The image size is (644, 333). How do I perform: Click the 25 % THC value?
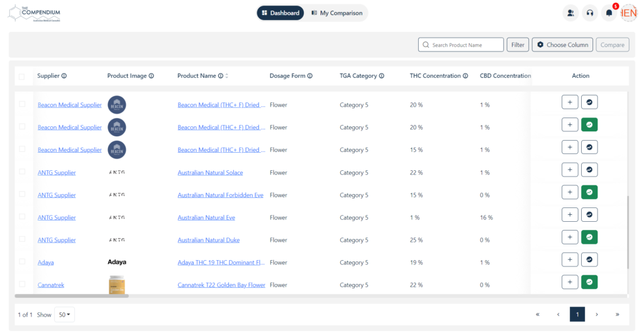[x=416, y=240]
